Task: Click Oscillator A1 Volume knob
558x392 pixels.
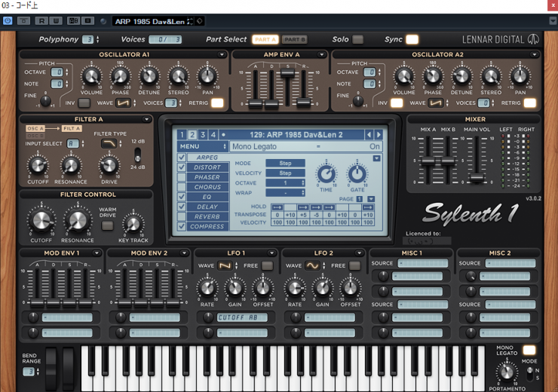Action: coord(91,76)
